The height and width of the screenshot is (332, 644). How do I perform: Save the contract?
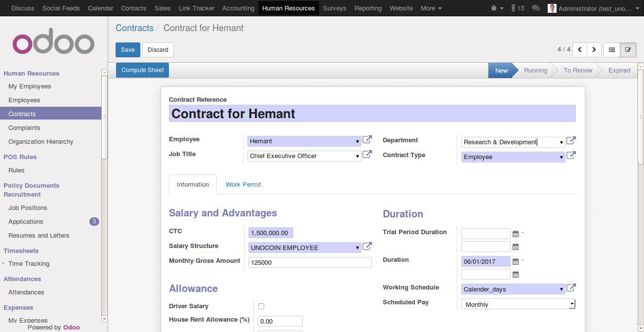(x=127, y=49)
